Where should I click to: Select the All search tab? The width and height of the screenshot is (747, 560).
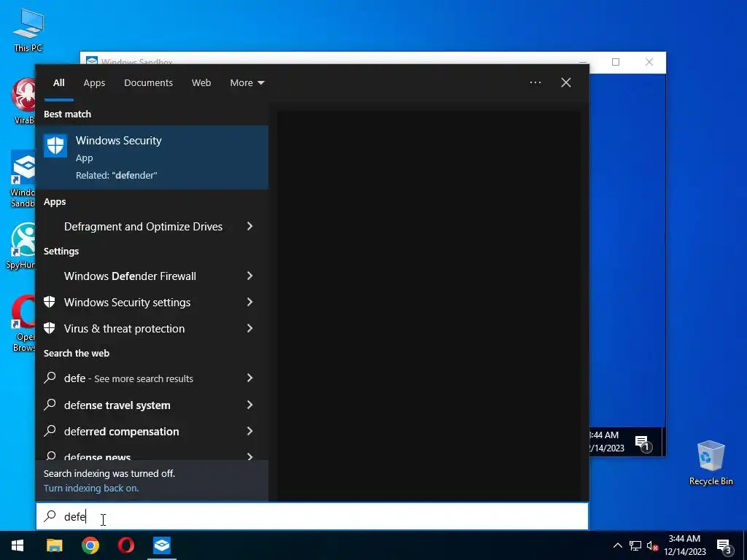tap(58, 82)
